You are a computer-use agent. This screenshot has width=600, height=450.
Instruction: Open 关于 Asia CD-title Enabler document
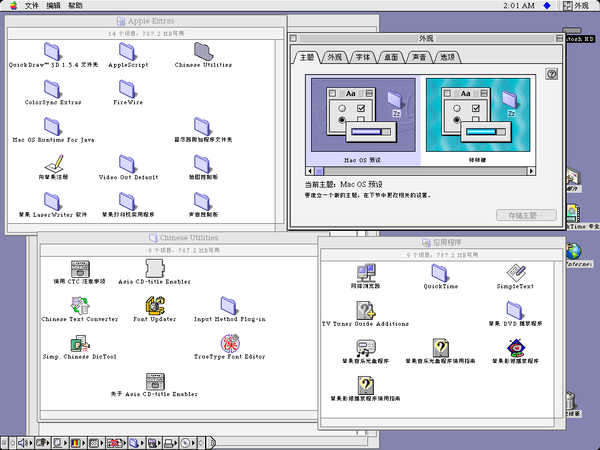[155, 382]
